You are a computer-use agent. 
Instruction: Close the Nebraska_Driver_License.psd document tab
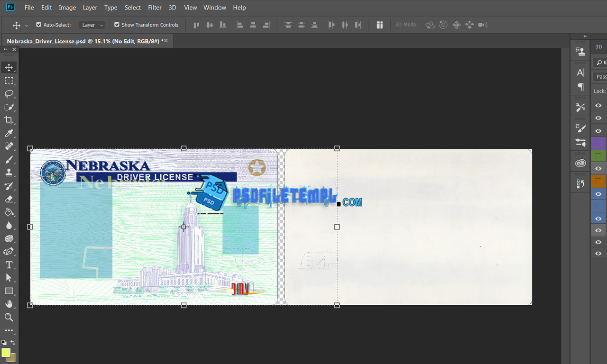point(166,41)
